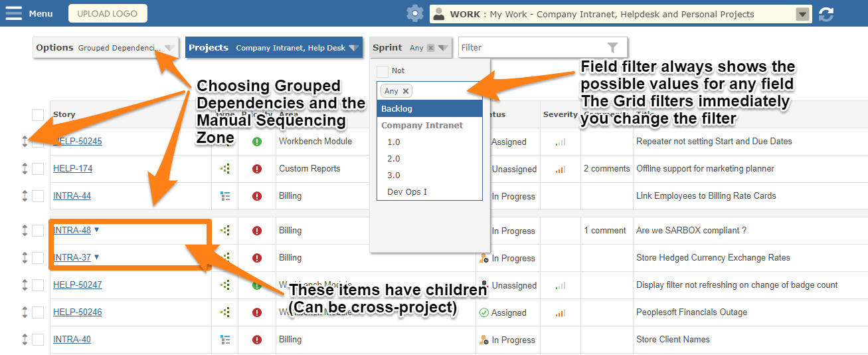Remove the Any tag in Sprint filter
This screenshot has height=355, width=868.
coord(406,91)
